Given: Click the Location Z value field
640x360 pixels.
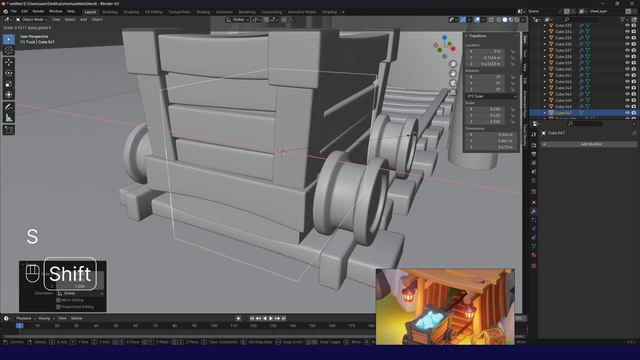Looking at the screenshot, I should point(485,64).
